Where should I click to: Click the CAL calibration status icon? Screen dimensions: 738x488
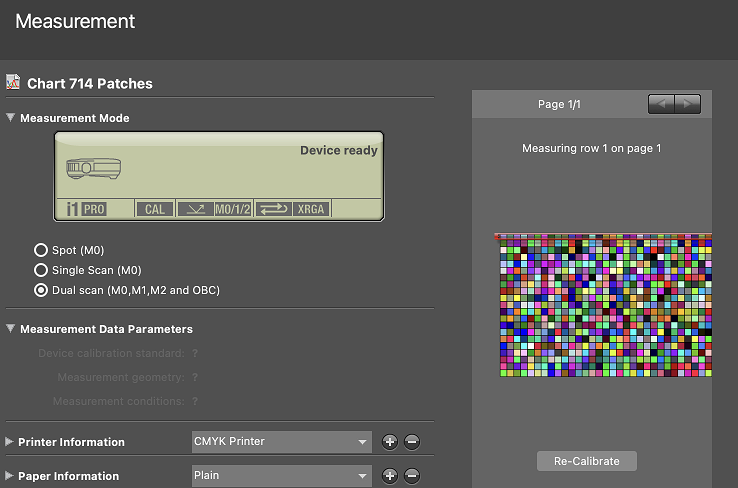pyautogui.click(x=155, y=209)
